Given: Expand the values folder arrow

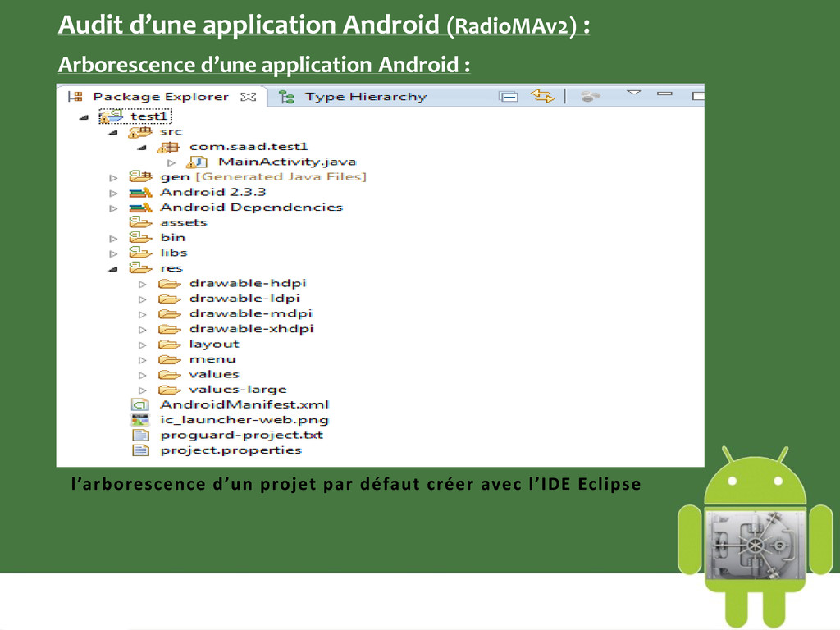Looking at the screenshot, I should point(143,375).
